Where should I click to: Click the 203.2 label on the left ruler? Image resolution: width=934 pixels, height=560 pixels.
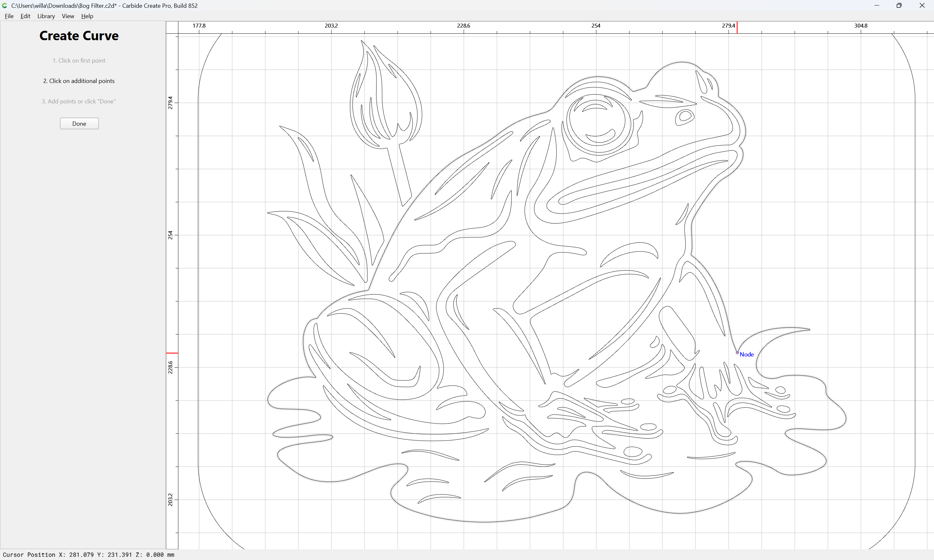170,500
